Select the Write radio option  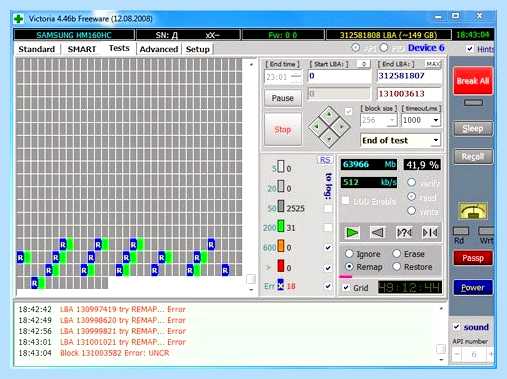point(412,211)
